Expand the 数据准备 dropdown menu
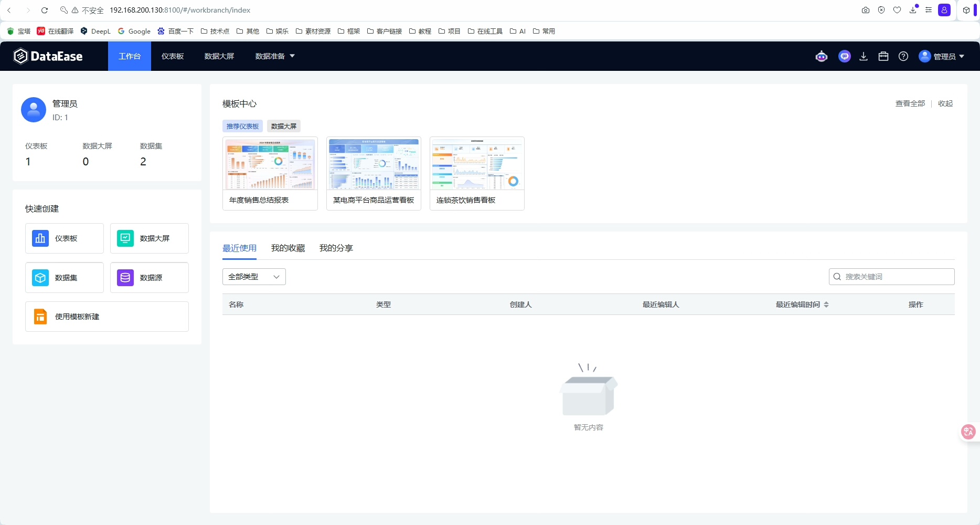This screenshot has height=525, width=980. click(x=275, y=56)
